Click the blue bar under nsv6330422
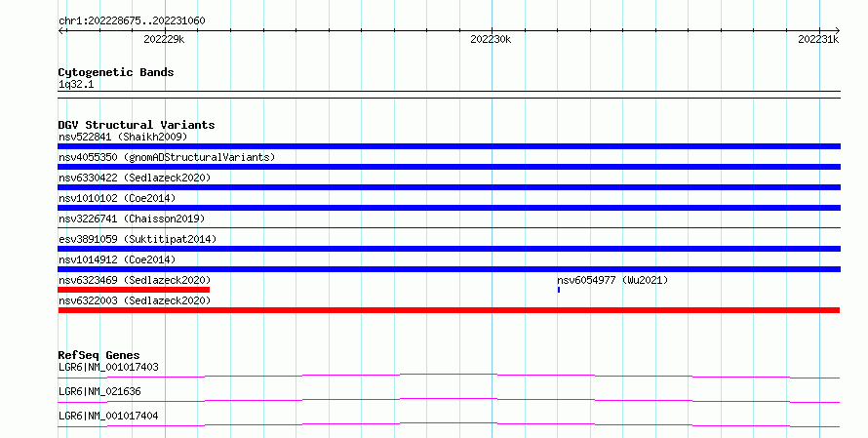 coord(449,187)
